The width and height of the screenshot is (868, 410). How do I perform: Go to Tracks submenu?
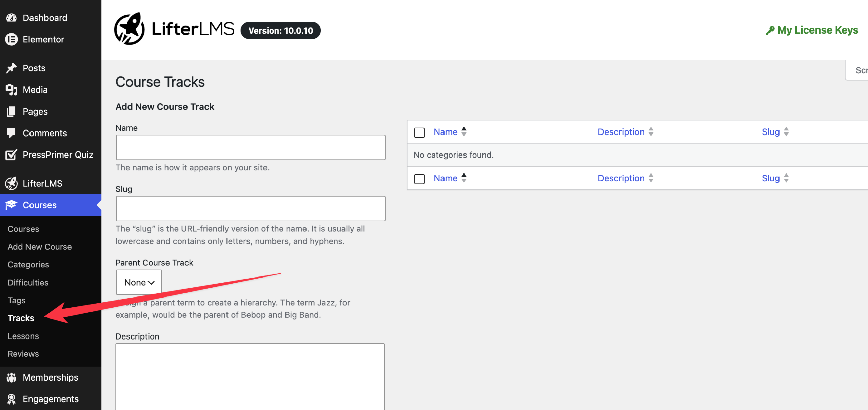(21, 318)
